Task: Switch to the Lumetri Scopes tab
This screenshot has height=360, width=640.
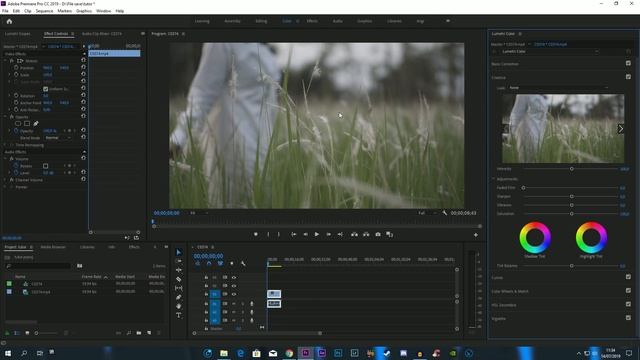Action: 18,34
